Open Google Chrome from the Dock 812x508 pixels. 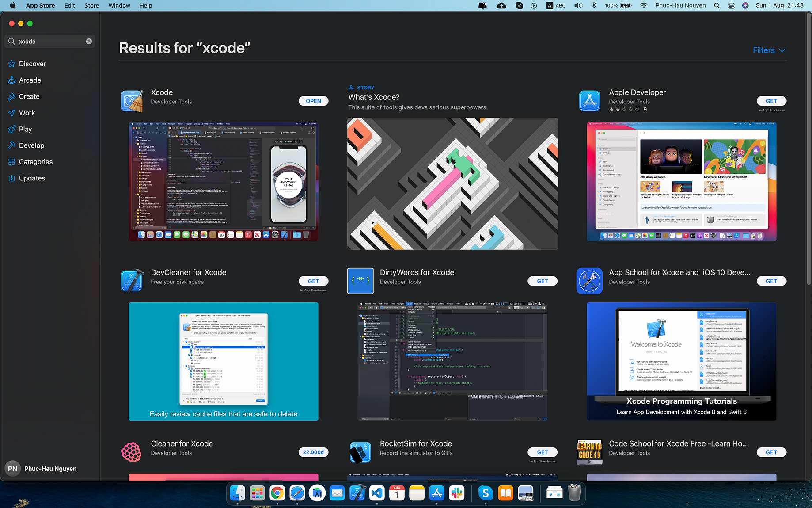pyautogui.click(x=277, y=493)
